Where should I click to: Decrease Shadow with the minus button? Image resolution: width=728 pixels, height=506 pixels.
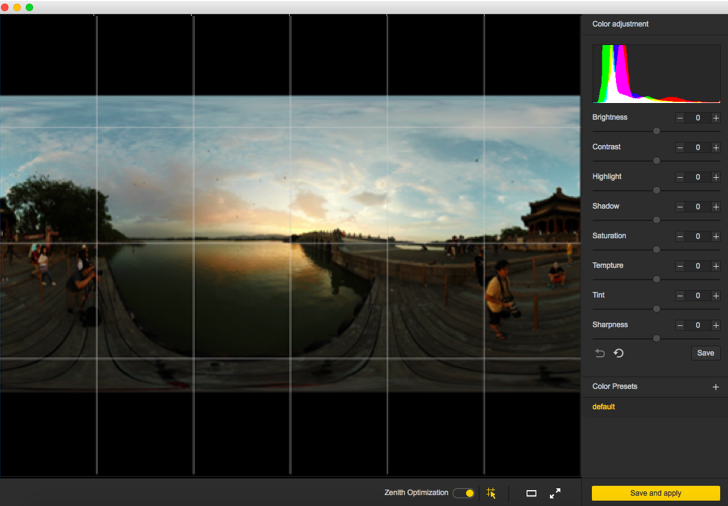[x=680, y=207]
